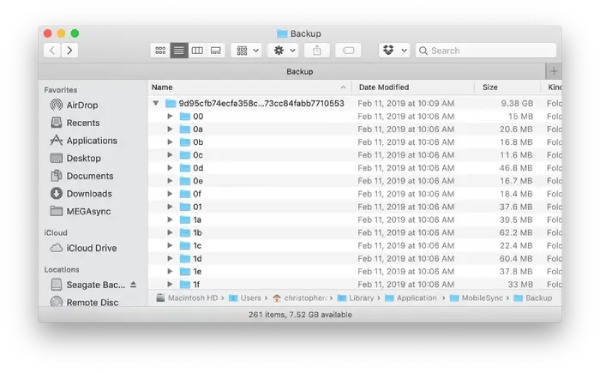The image size is (600, 373).
Task: Click the 62.2 MB size value
Action: coord(516,233)
